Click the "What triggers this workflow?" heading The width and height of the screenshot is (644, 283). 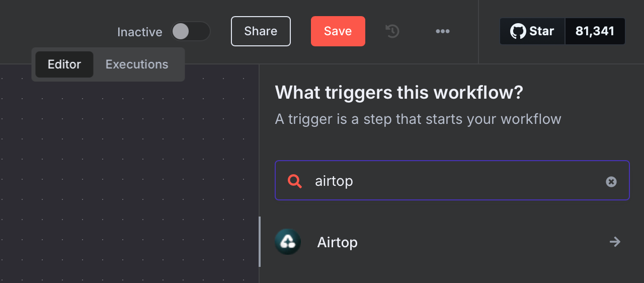[399, 93]
